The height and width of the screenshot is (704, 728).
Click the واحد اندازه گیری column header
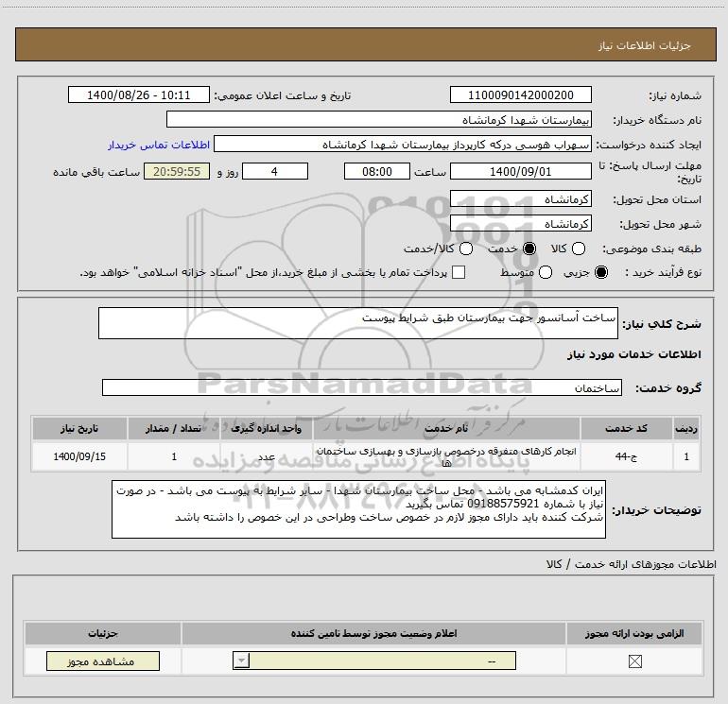pos(267,428)
